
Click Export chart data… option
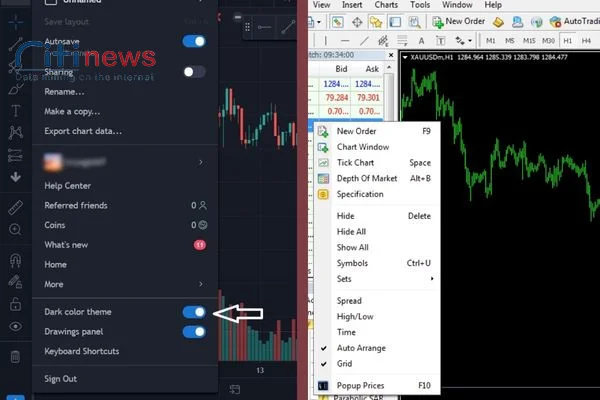point(83,131)
